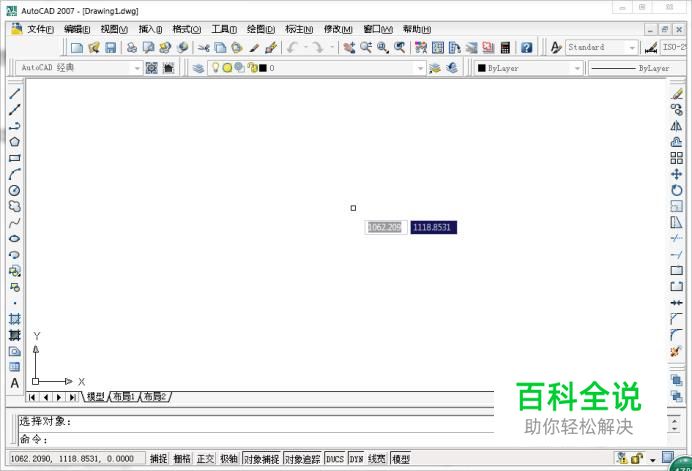Select the Arc tool
Screen dimensions: 692x471
15,174
